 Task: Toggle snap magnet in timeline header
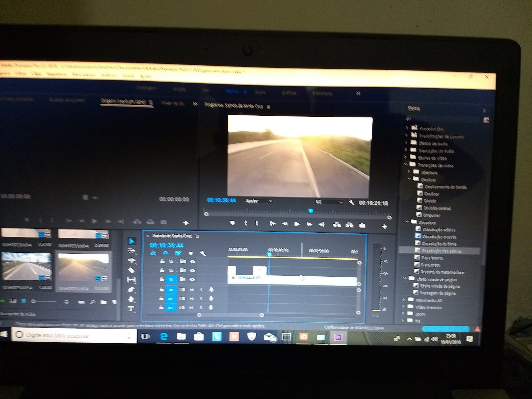pyautogui.click(x=166, y=253)
